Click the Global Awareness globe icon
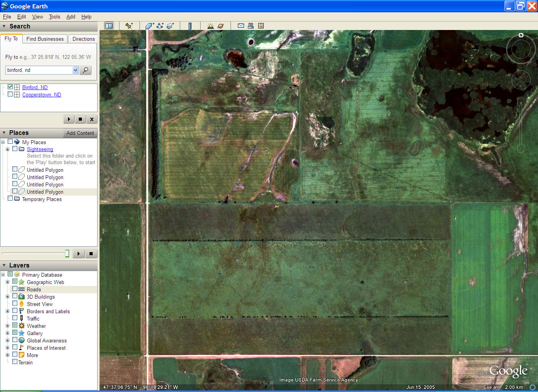Screen dimensions: 538x392 [22, 341]
